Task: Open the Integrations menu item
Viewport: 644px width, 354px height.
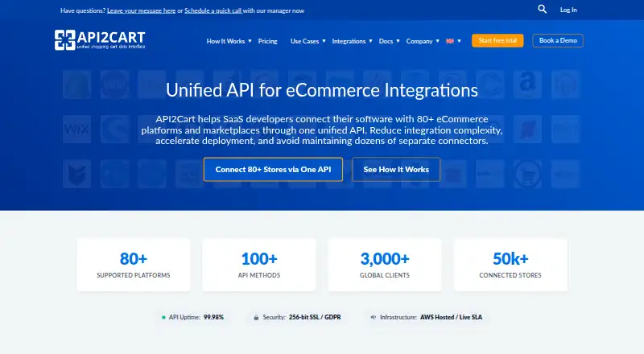Action: point(349,41)
